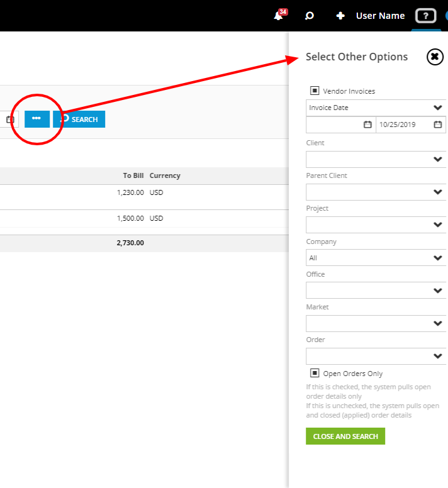Viewport: 448px width, 488px height.
Task: Click USD in the 1,500.00 row
Action: pos(156,218)
